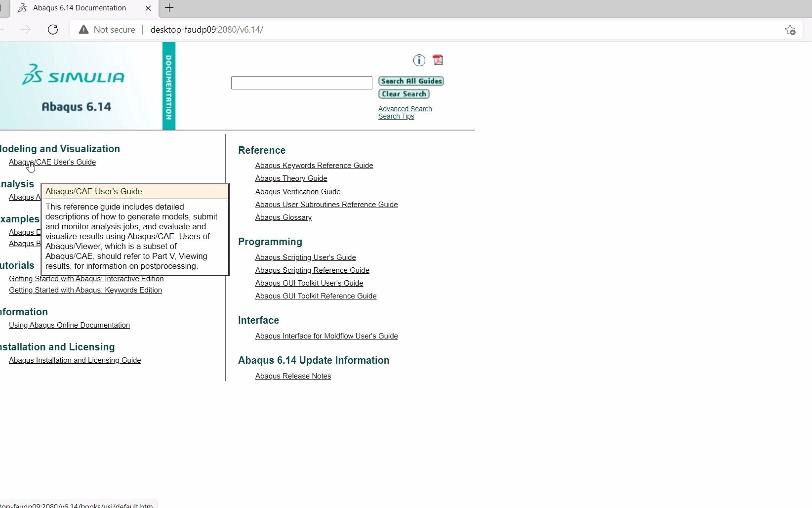The image size is (812, 508).
Task: Open Abaqus Scripting User's Guide
Action: pyautogui.click(x=305, y=257)
